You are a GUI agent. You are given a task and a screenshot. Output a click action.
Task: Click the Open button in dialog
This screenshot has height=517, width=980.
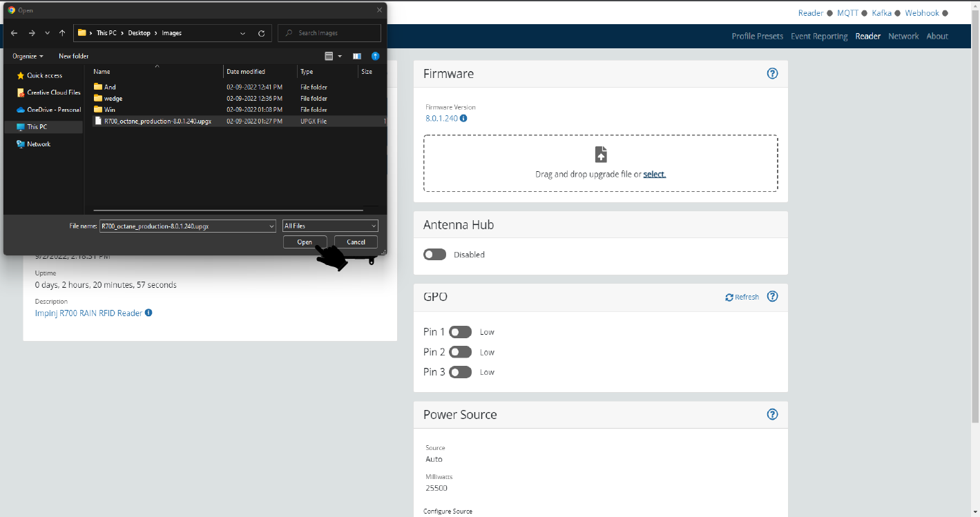pos(305,242)
